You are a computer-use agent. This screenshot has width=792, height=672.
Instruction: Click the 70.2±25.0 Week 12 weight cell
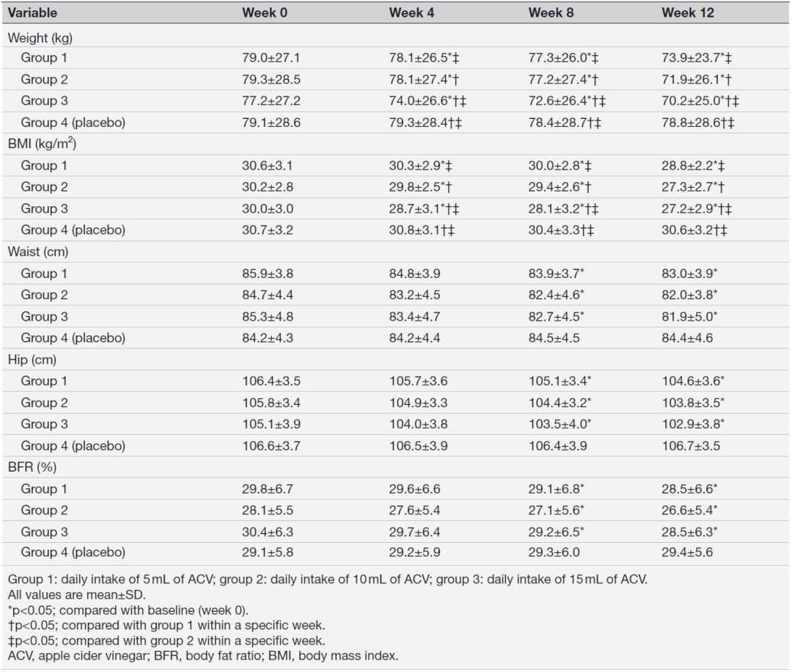[700, 101]
